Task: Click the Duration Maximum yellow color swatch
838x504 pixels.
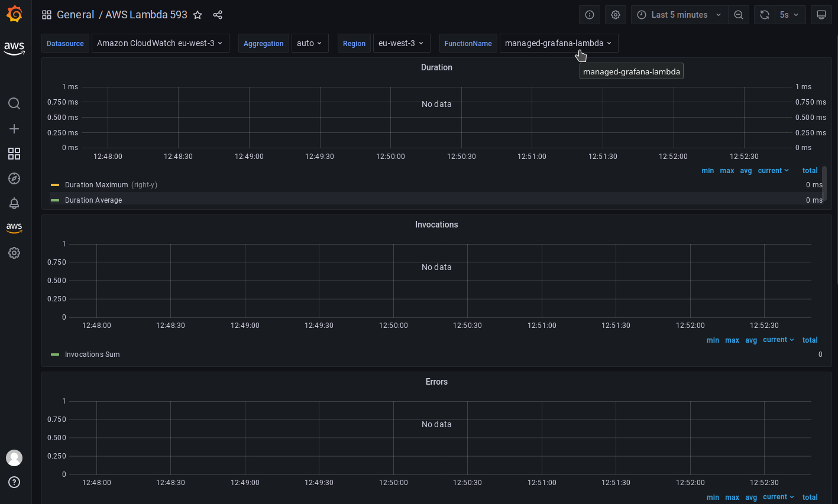Action: (55, 185)
